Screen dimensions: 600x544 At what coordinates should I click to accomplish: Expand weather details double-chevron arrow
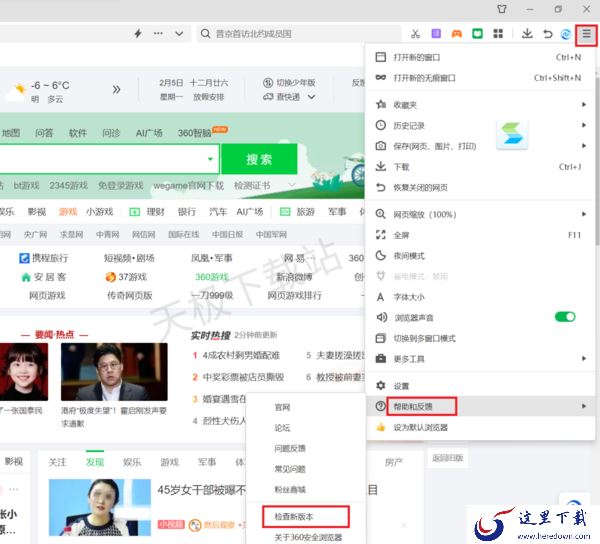click(x=117, y=90)
